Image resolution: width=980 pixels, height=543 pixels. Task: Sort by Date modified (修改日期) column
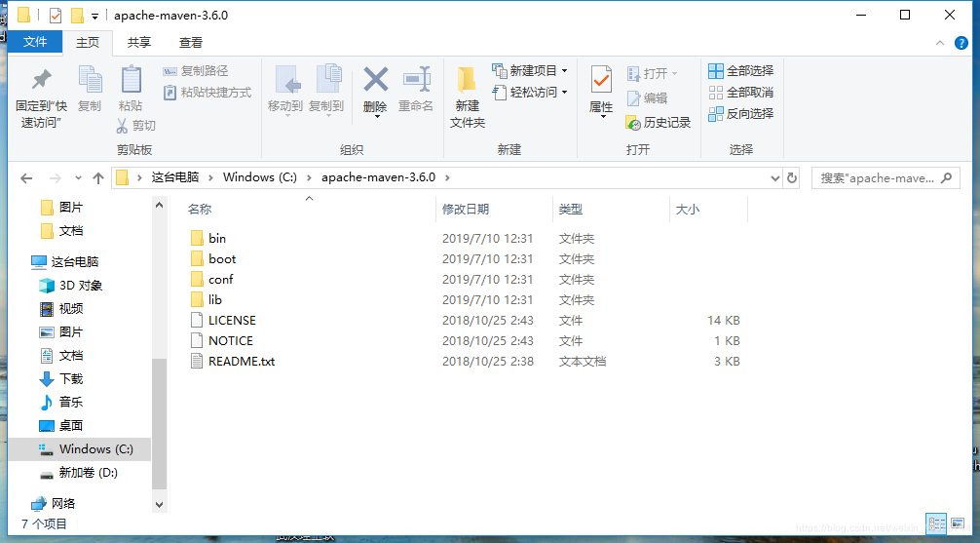coord(466,210)
